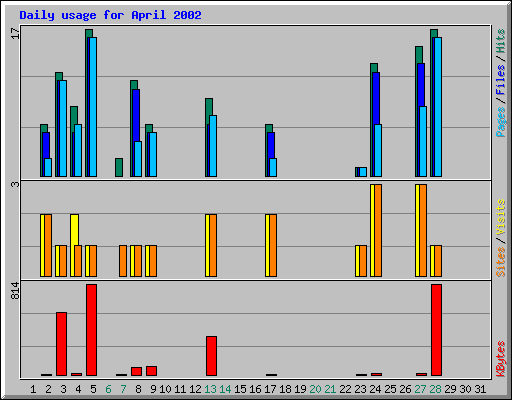This screenshot has height=400, width=512.
Task: Select green day 14 on the date axis
Action: 225,389
